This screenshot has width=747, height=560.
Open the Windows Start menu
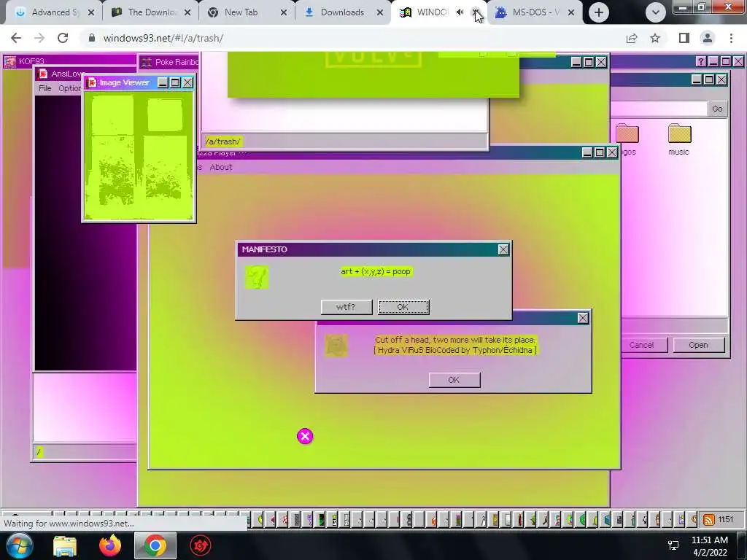pyautogui.click(x=18, y=545)
